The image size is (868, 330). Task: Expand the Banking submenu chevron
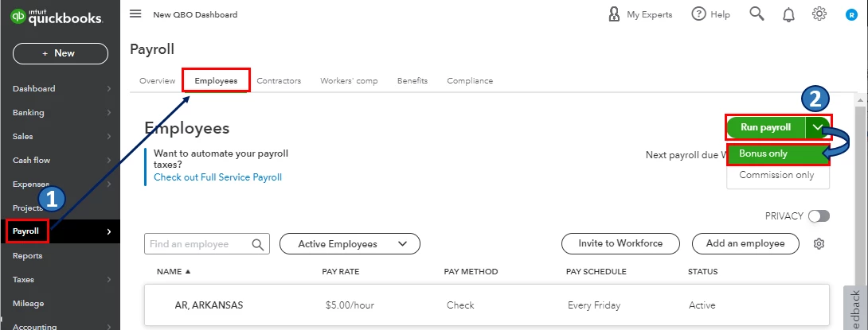pos(109,113)
